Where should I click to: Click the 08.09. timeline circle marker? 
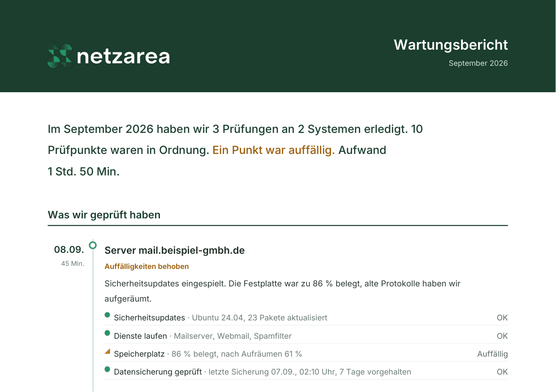[x=93, y=245]
